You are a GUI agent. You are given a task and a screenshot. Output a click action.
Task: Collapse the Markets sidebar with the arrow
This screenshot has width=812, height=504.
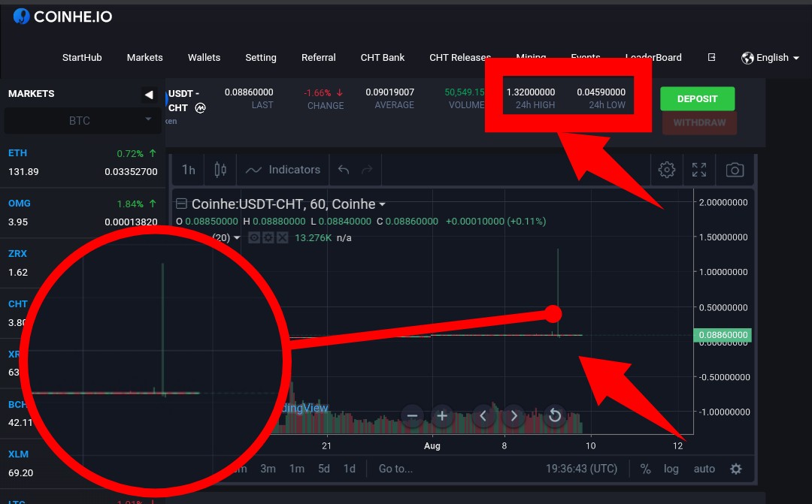[x=149, y=95]
